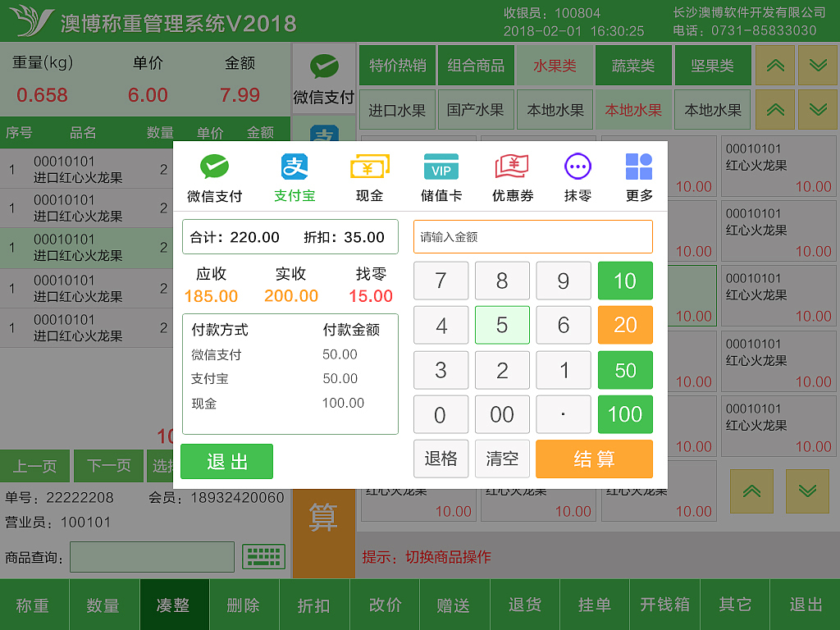Open the on-screen keyboard beside 商品查询
The height and width of the screenshot is (630, 840).
click(262, 557)
